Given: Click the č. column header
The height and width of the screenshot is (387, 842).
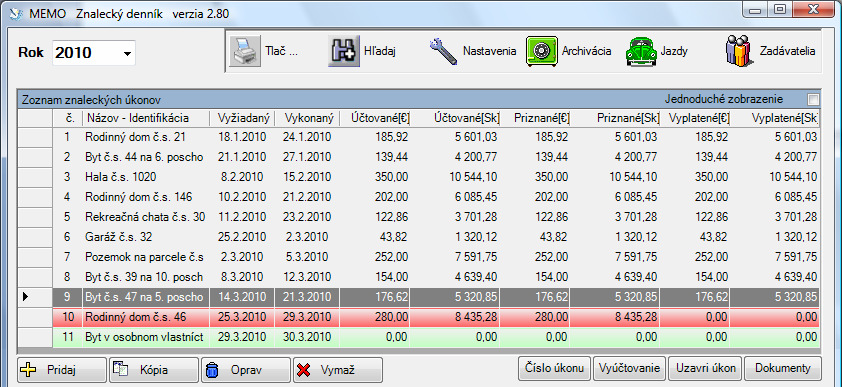Looking at the screenshot, I should pyautogui.click(x=67, y=118).
